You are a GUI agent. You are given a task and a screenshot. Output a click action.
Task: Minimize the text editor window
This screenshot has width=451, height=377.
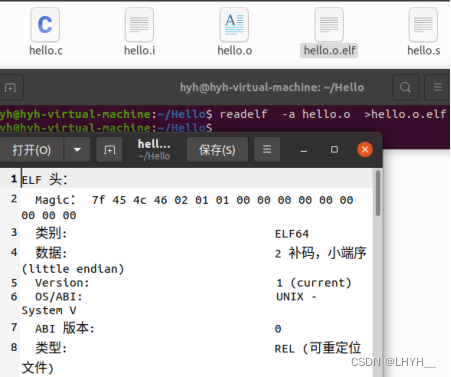pyautogui.click(x=304, y=150)
